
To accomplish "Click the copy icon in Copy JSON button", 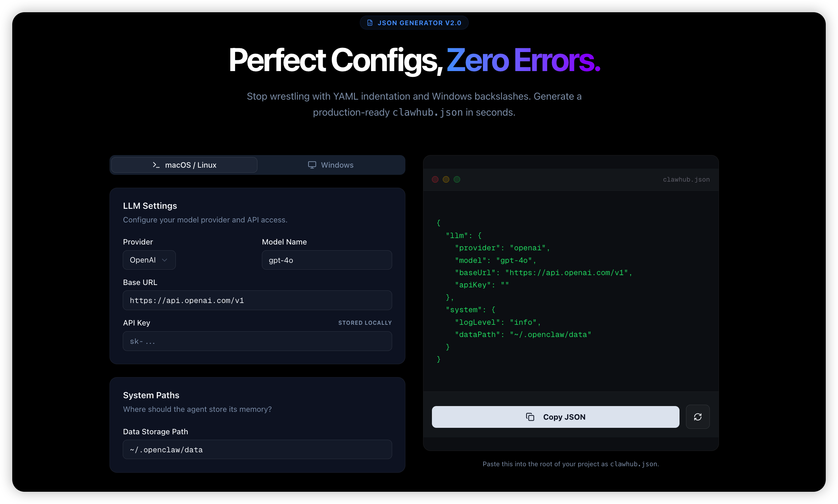I will (x=530, y=417).
